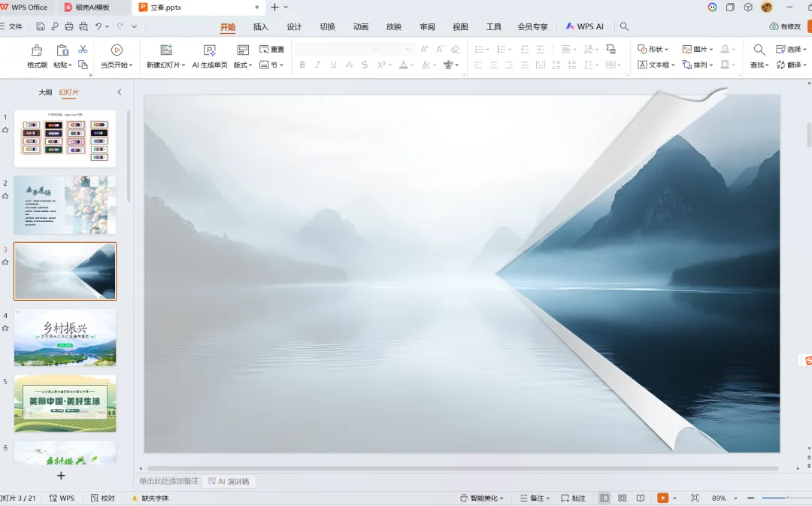Click the 有修改 (has changes) cloud status button

785,26
